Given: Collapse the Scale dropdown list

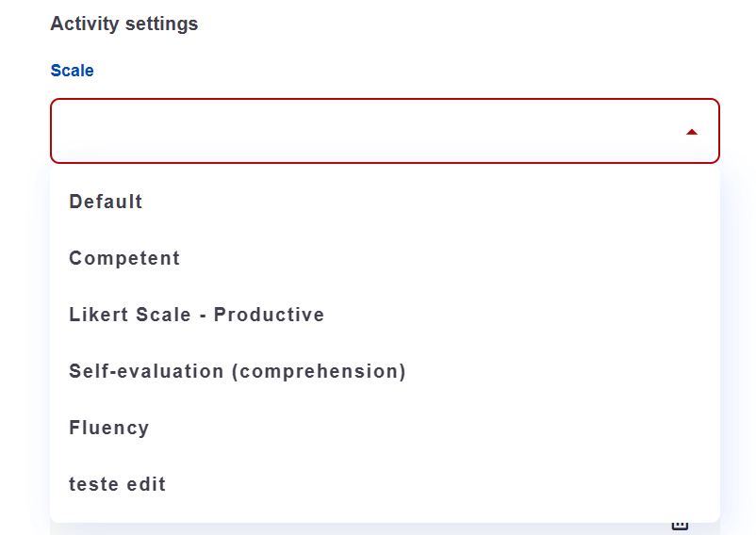Looking at the screenshot, I should [692, 132].
